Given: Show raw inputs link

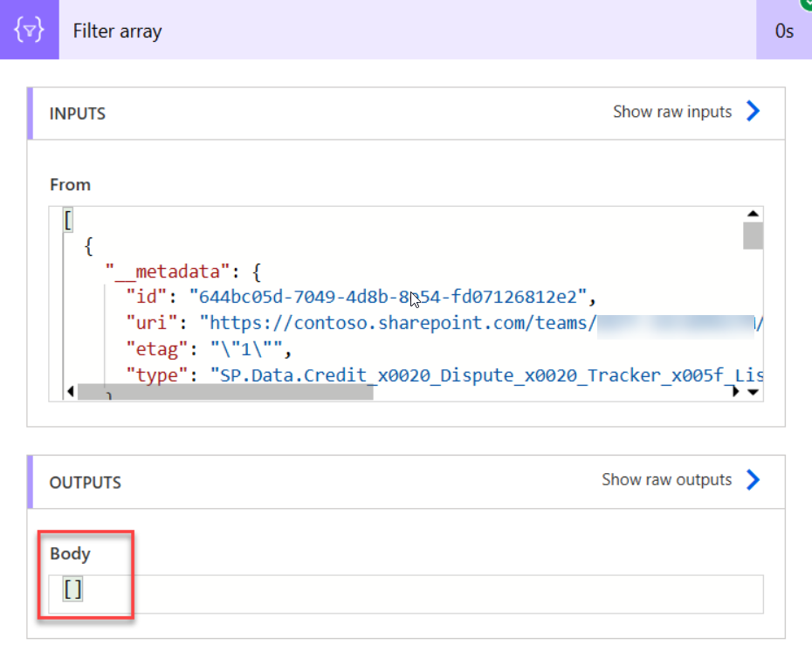Looking at the screenshot, I should (x=672, y=112).
